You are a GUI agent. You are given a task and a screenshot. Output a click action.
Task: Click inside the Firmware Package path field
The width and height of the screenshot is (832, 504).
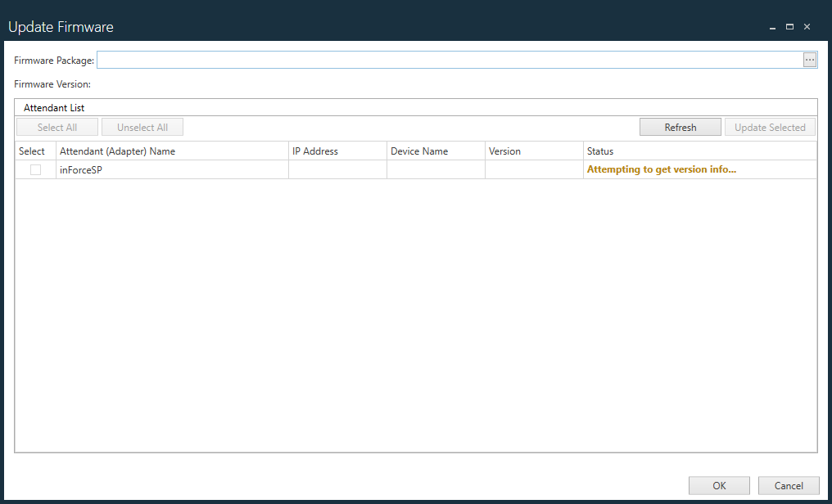449,60
